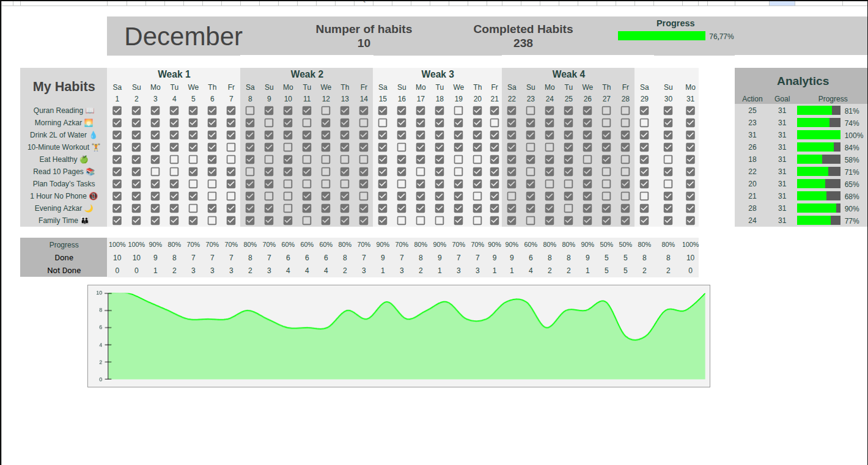Toggle Family Time checkbox on December 31

tap(690, 220)
